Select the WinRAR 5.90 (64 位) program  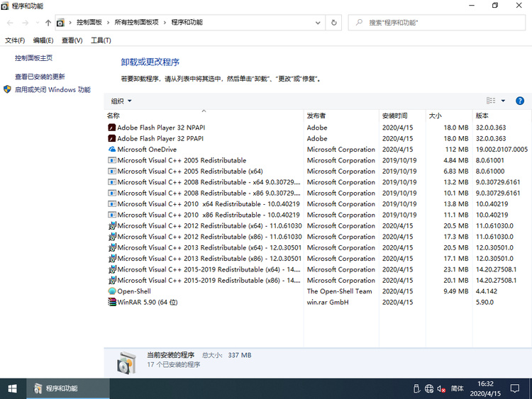pyautogui.click(x=147, y=302)
